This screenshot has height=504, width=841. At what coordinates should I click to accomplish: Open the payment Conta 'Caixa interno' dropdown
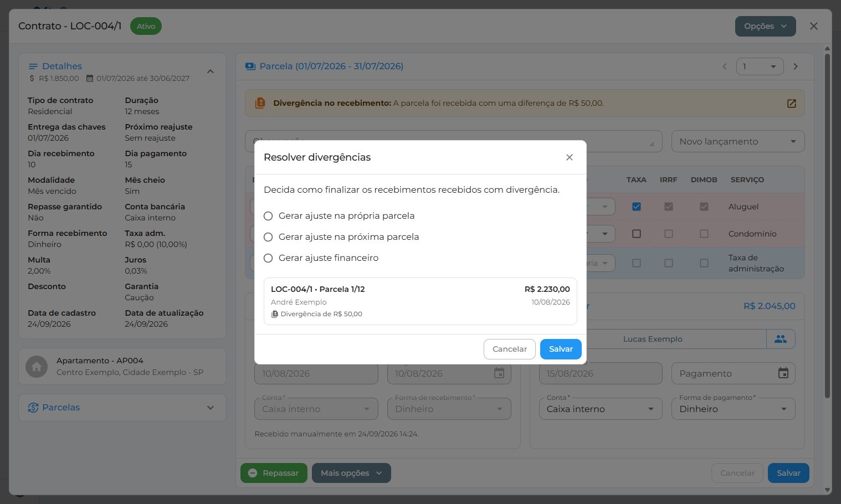[x=601, y=409]
